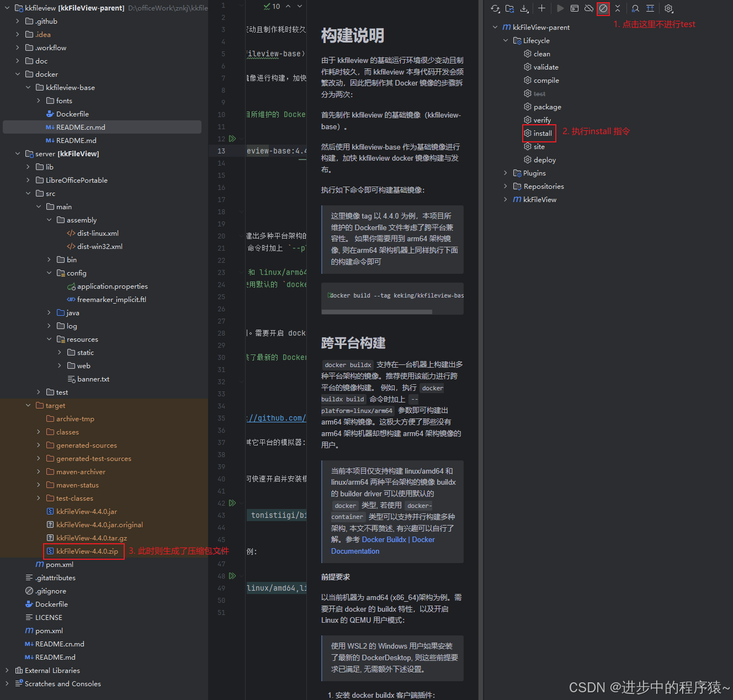Toggle Skip Tests mode in Maven toolbar
Screen dimensions: 733x700
[603, 8]
